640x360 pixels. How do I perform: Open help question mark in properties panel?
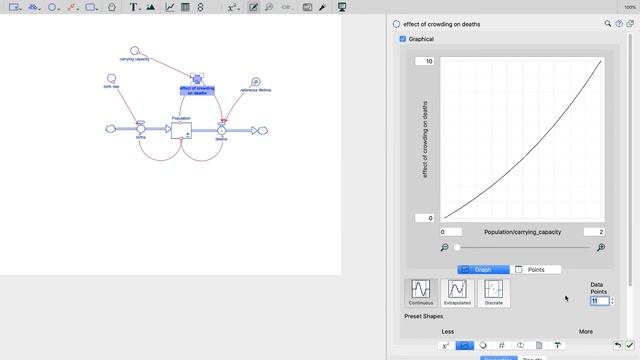[619, 24]
